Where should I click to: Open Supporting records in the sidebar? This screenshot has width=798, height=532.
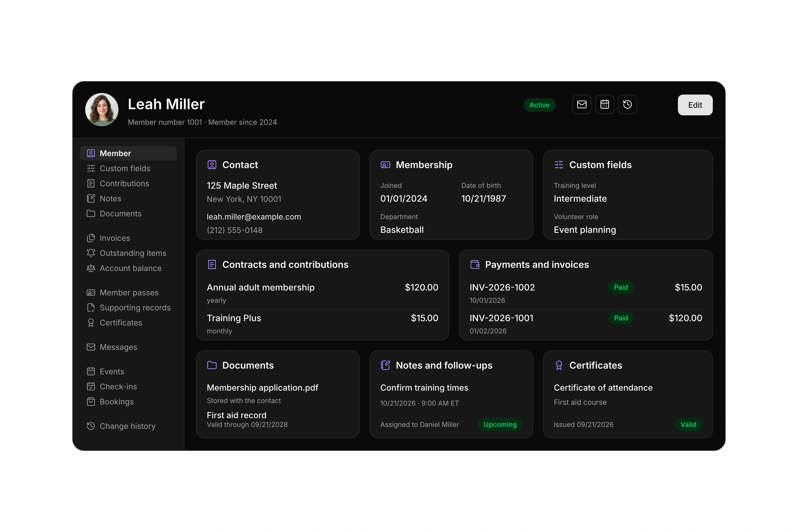128,308
